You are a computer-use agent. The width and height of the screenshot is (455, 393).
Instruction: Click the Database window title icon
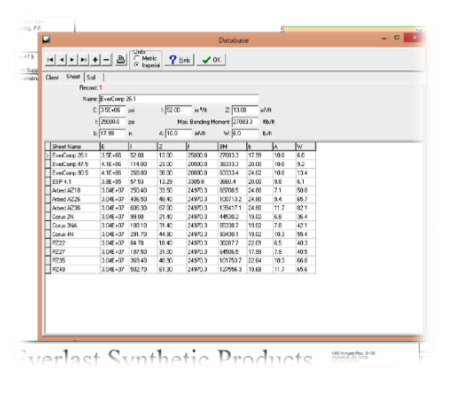(46, 40)
